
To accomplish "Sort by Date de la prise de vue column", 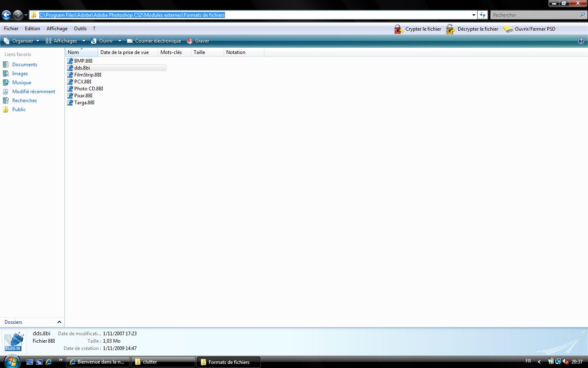I will coord(128,52).
